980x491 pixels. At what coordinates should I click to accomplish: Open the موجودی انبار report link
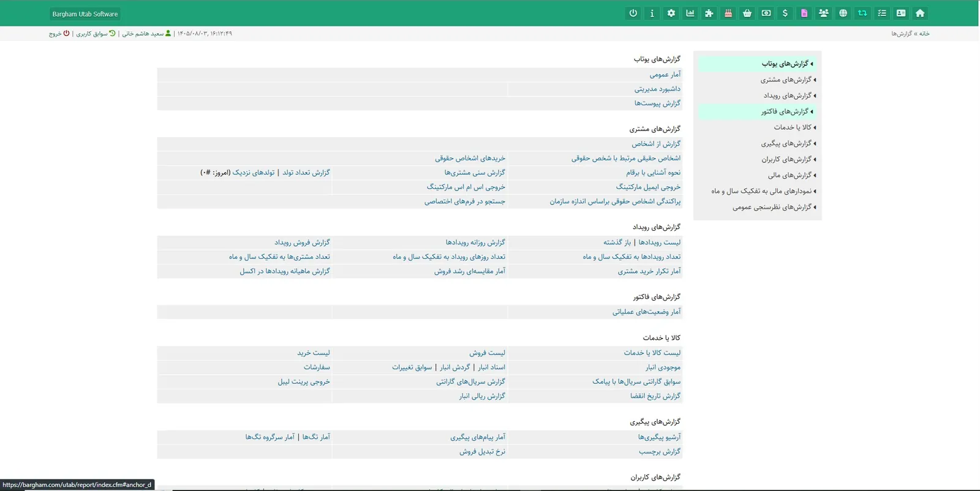coord(663,367)
